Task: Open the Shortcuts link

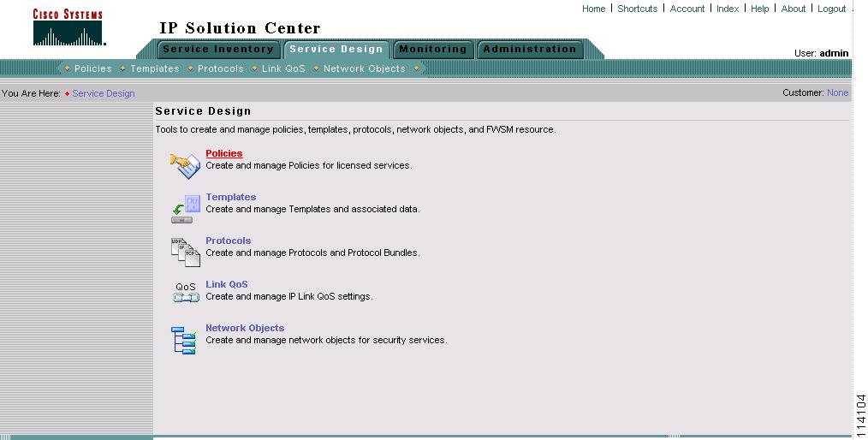Action: [x=637, y=9]
